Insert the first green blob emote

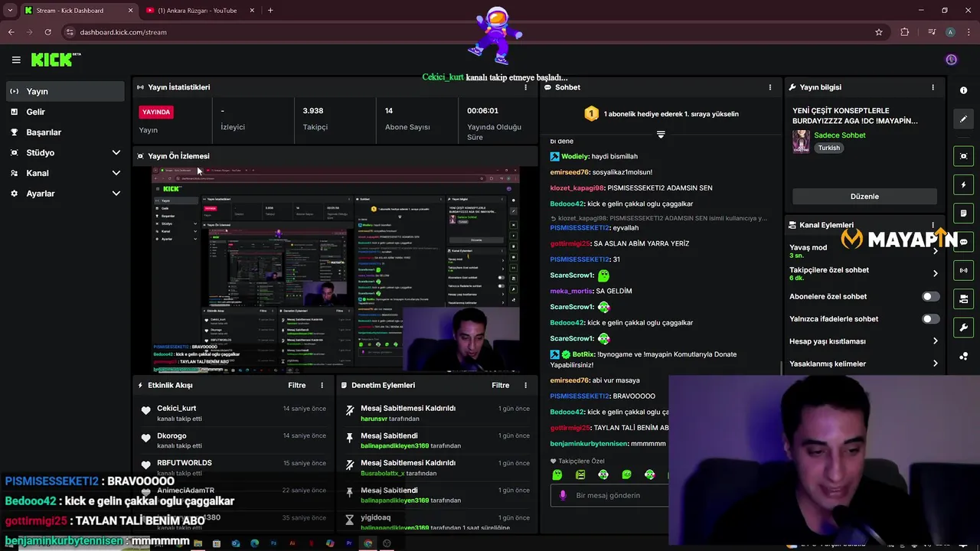[557, 474]
